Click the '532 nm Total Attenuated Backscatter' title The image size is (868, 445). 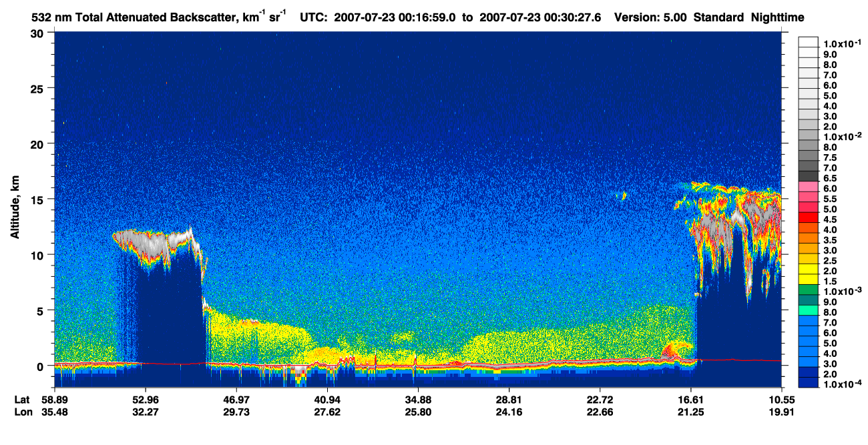135,17
